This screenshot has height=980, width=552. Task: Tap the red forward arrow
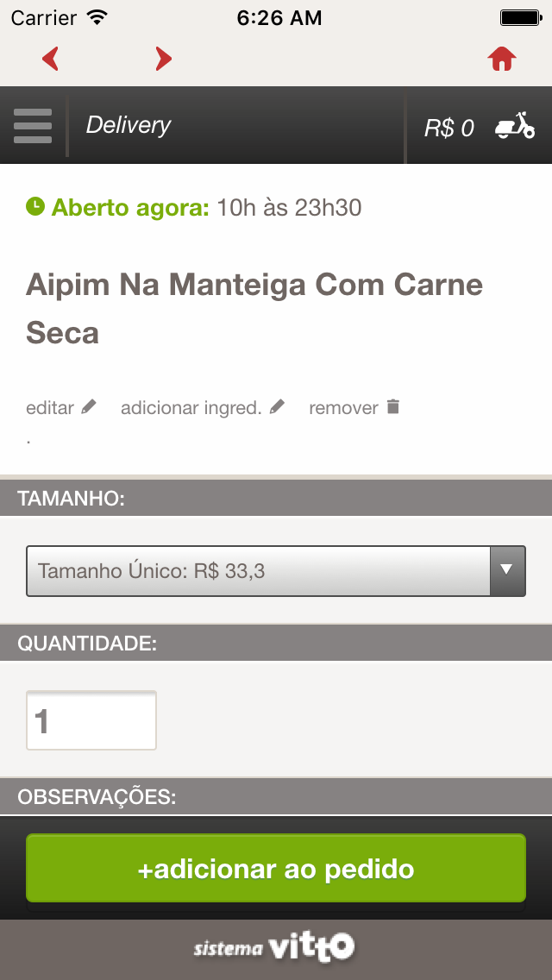(x=163, y=59)
